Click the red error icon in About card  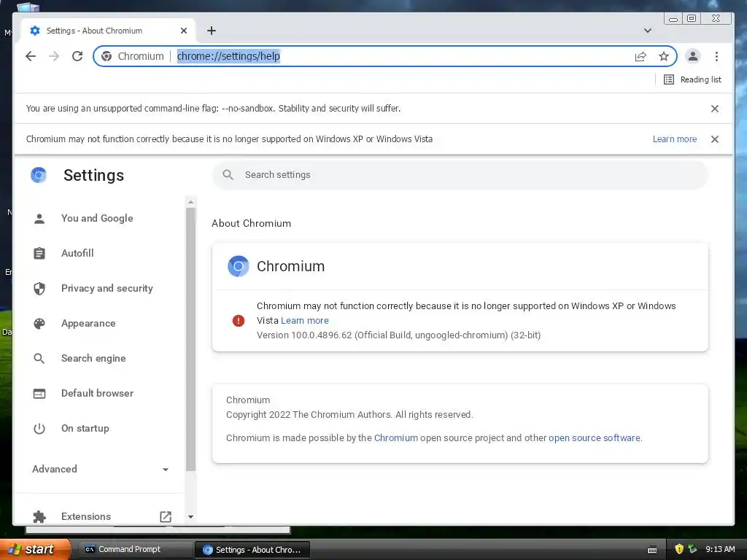point(239,321)
